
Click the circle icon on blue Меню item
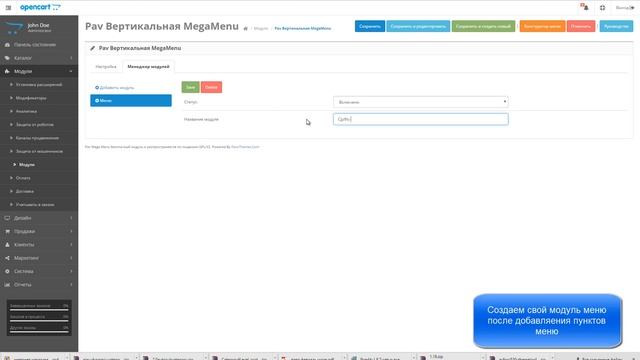pyautogui.click(x=97, y=100)
